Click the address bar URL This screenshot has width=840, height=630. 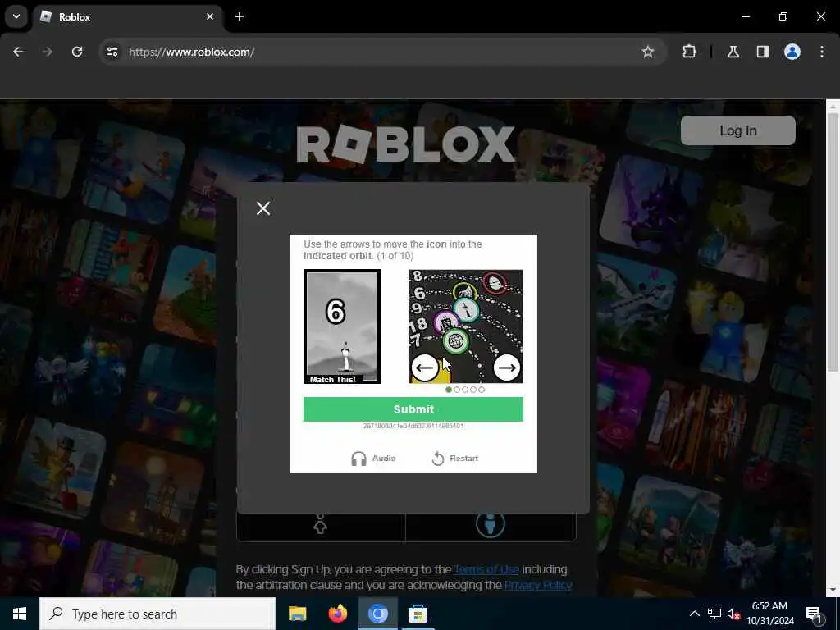pyautogui.click(x=191, y=52)
